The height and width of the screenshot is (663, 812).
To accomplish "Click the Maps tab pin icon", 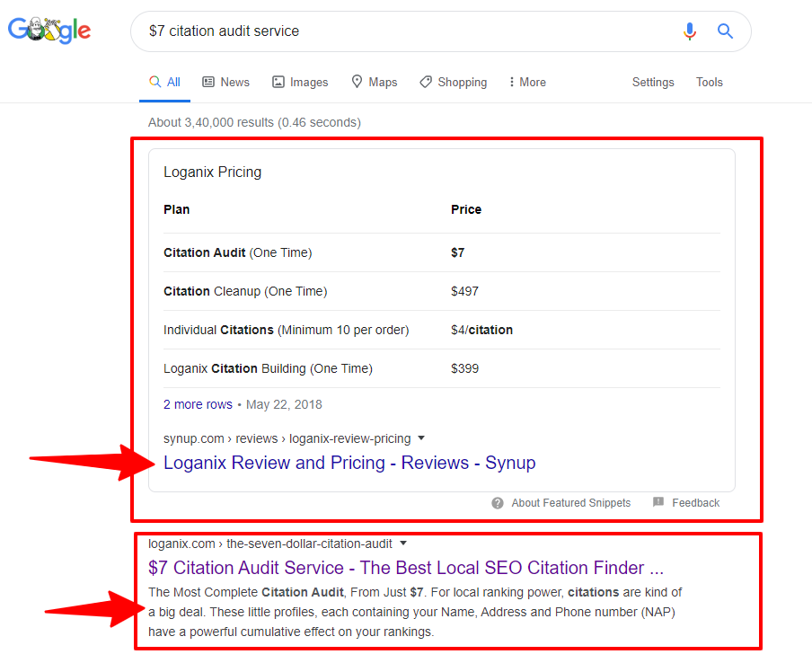I will (357, 82).
